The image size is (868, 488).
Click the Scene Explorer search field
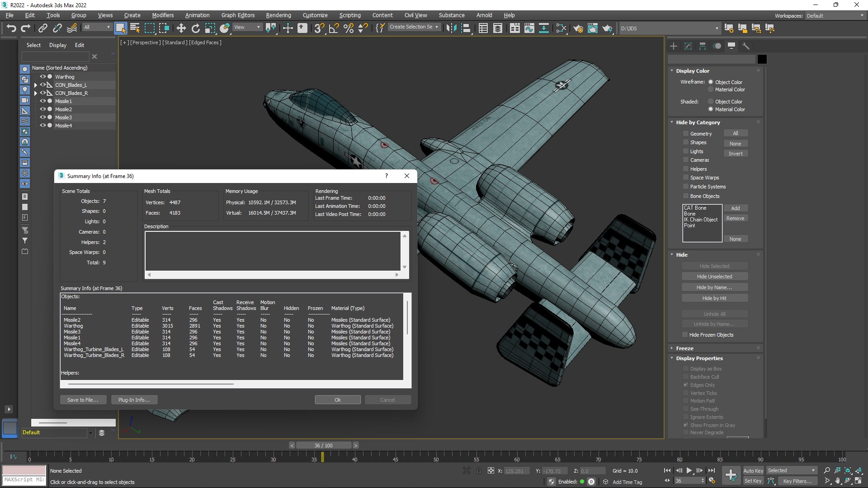[x=55, y=56]
